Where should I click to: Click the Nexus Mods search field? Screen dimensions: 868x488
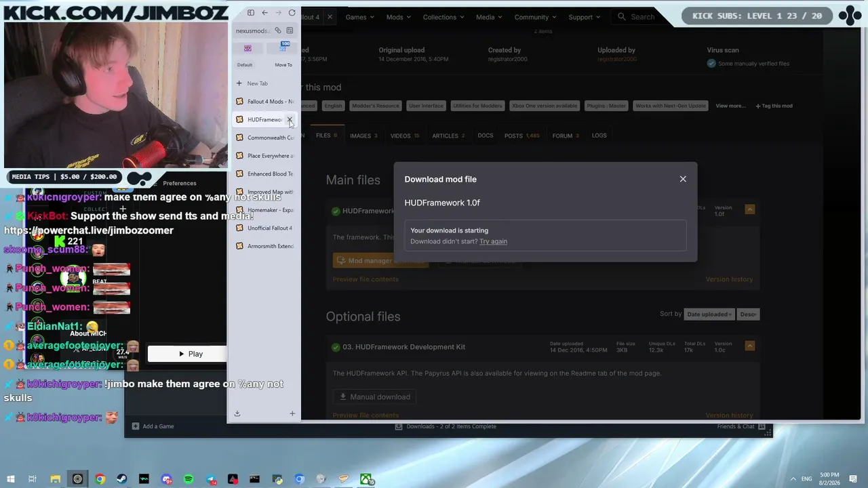pyautogui.click(x=642, y=17)
